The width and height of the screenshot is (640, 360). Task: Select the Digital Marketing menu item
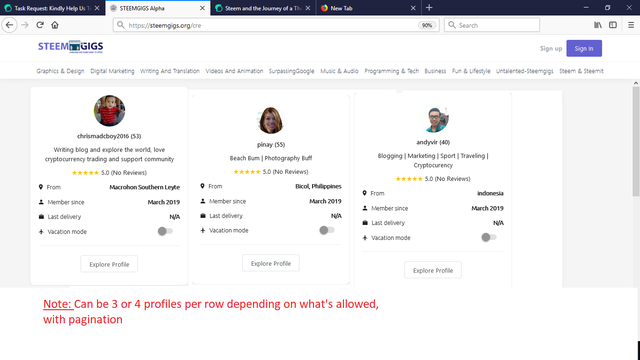click(x=112, y=71)
